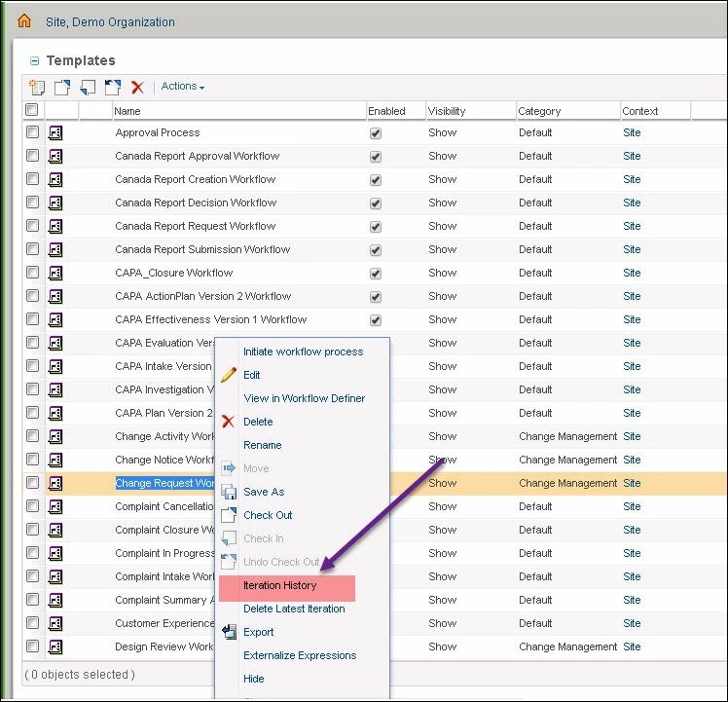
Task: Open Site link in CAPA_Closure Workflow row
Action: pyautogui.click(x=632, y=273)
